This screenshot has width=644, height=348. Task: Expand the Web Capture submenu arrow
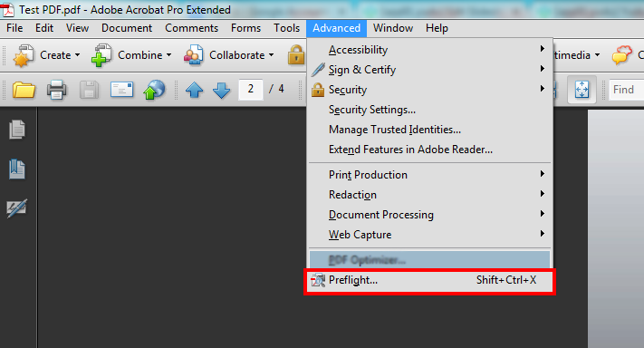click(x=543, y=234)
